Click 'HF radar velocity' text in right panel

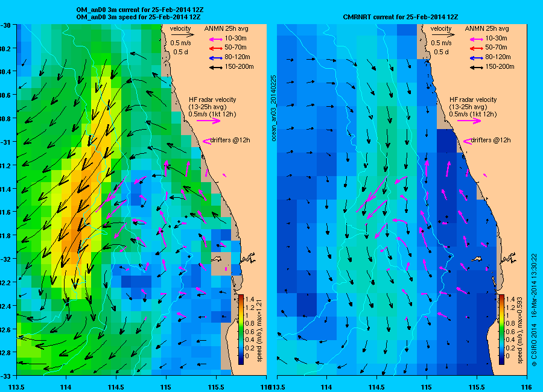(x=473, y=100)
